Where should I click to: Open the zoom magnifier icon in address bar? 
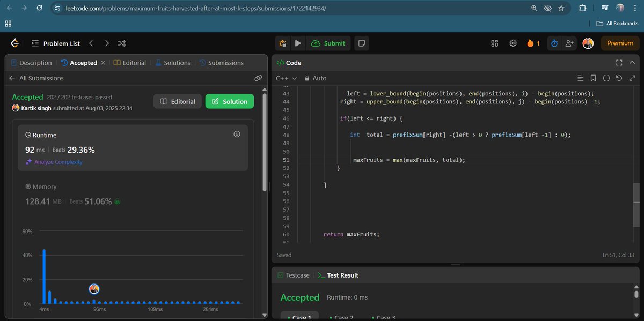pyautogui.click(x=534, y=9)
